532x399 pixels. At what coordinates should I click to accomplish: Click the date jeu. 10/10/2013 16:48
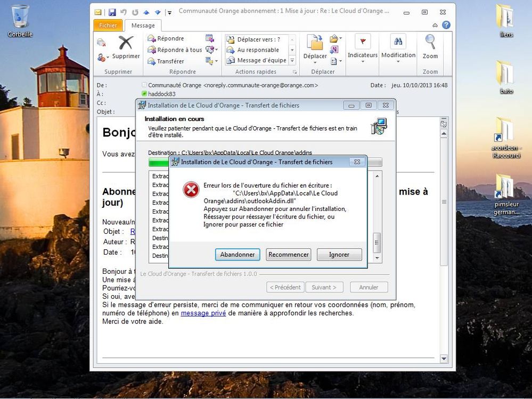(419, 85)
